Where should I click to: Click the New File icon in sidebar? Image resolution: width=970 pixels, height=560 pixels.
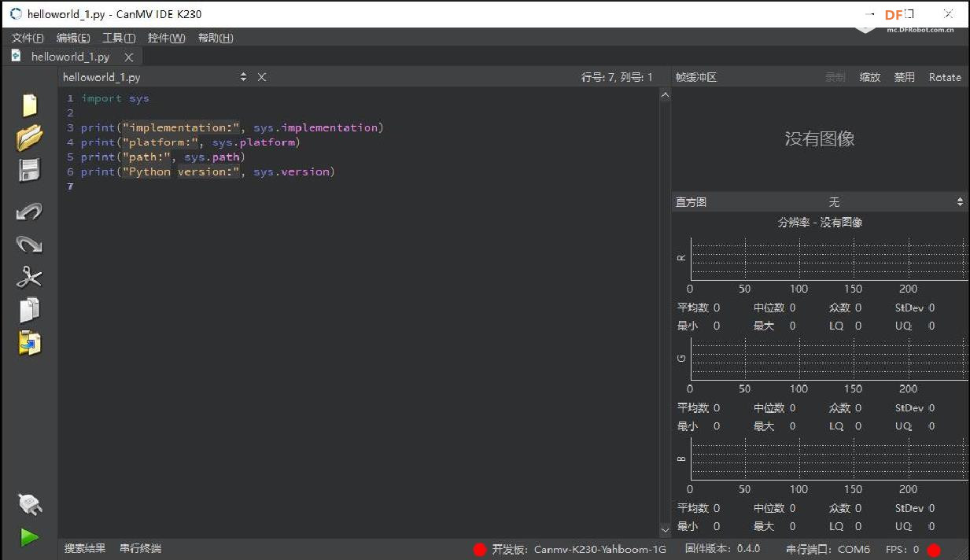point(29,105)
